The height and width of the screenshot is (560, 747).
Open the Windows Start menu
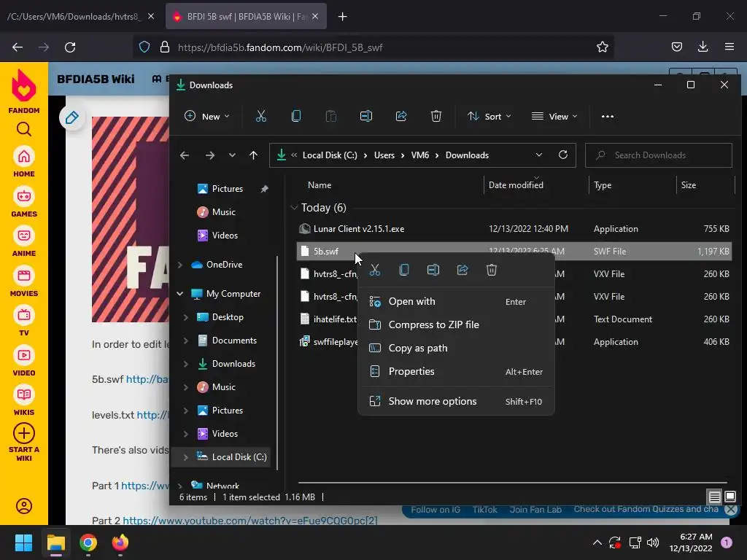click(x=23, y=542)
